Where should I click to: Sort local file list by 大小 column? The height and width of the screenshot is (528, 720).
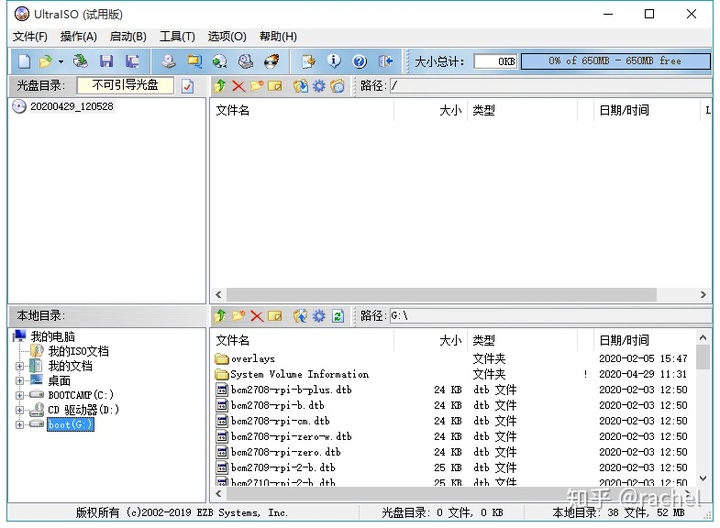click(431, 340)
